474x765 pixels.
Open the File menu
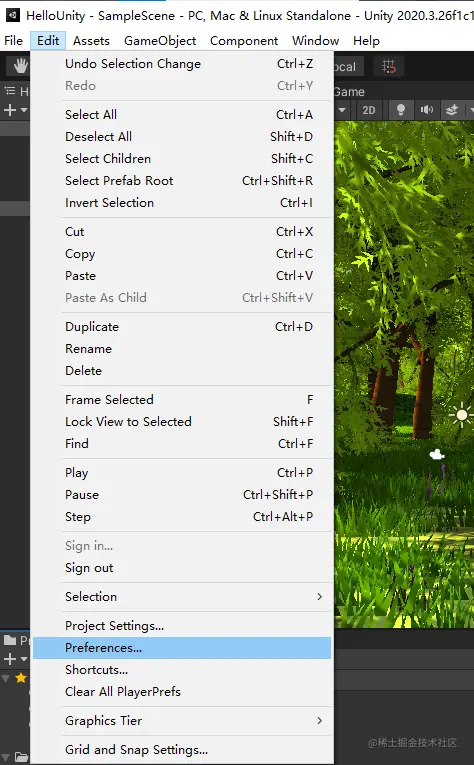(x=13, y=40)
